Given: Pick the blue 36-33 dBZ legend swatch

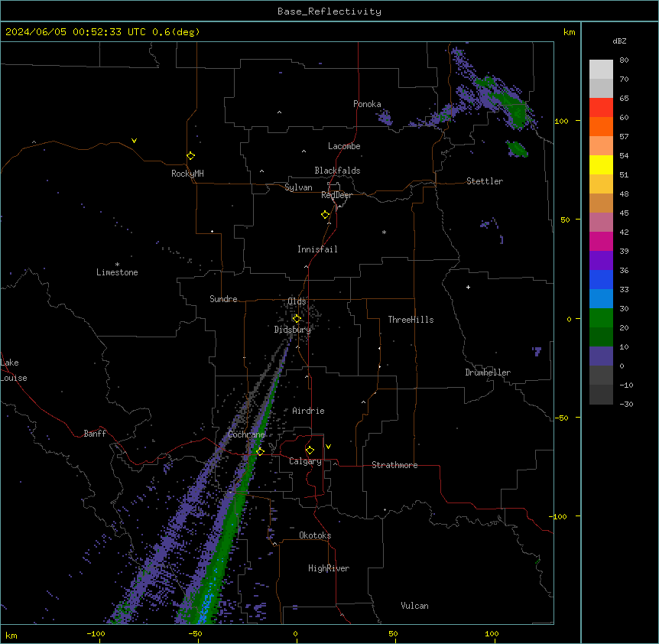Looking at the screenshot, I should pos(601,279).
